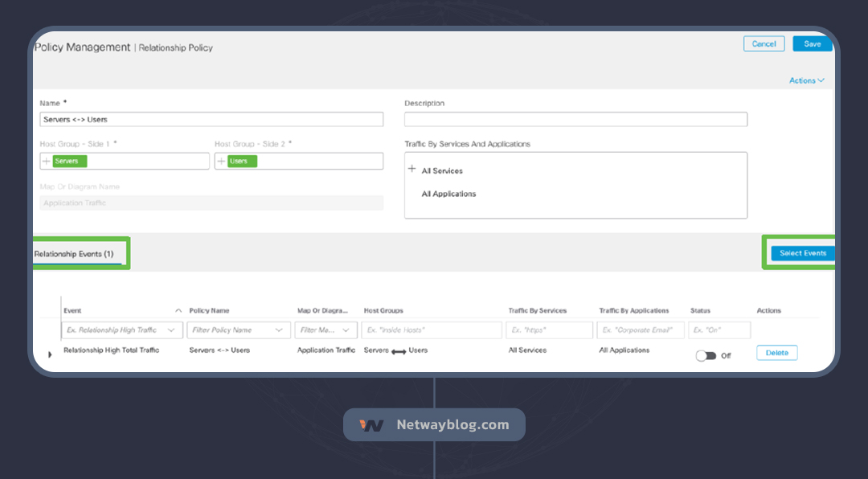Viewport: 868px width, 479px height.
Task: Click the plus icon in Host Group Side 1
Action: 46,162
